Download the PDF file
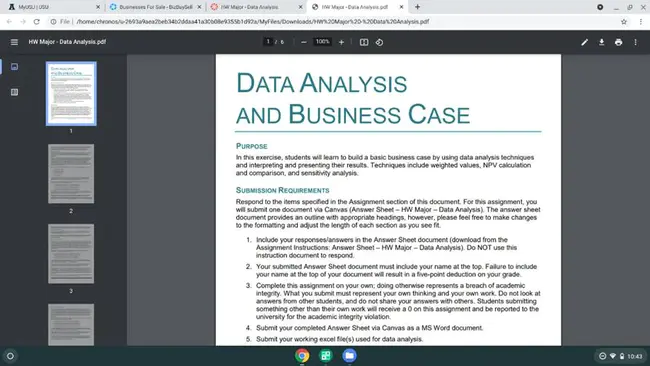The height and width of the screenshot is (366, 650). 601,42
